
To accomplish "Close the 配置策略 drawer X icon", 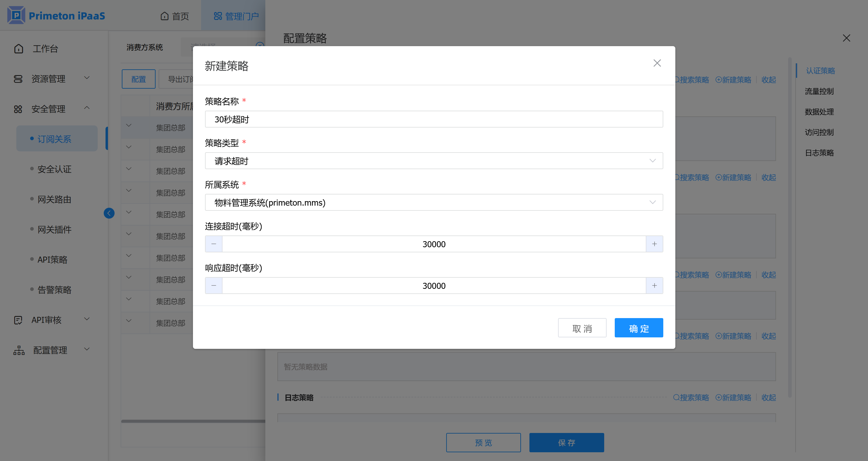I will (846, 38).
